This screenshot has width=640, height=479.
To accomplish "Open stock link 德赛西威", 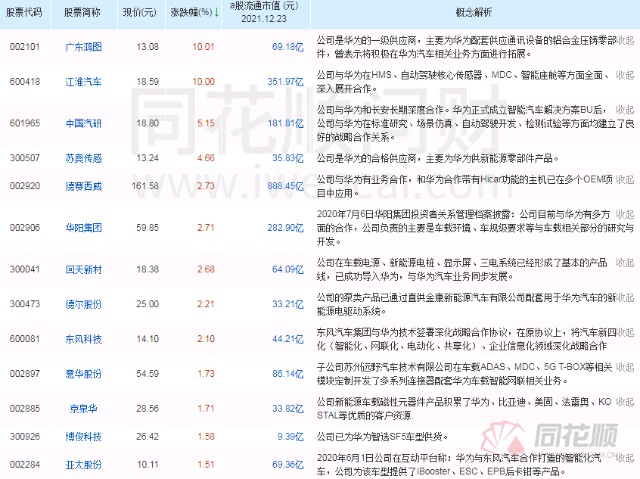I will click(x=84, y=186).
